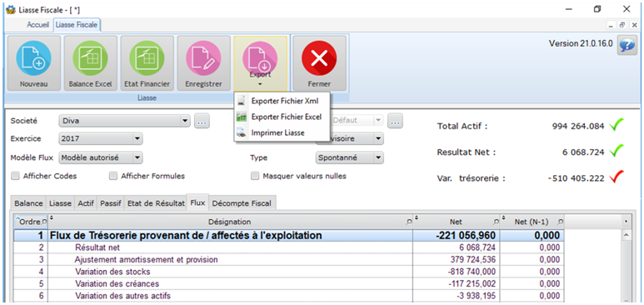Click the green check next to Total Actif
Viewport: 644px width, 305px height.
(617, 124)
